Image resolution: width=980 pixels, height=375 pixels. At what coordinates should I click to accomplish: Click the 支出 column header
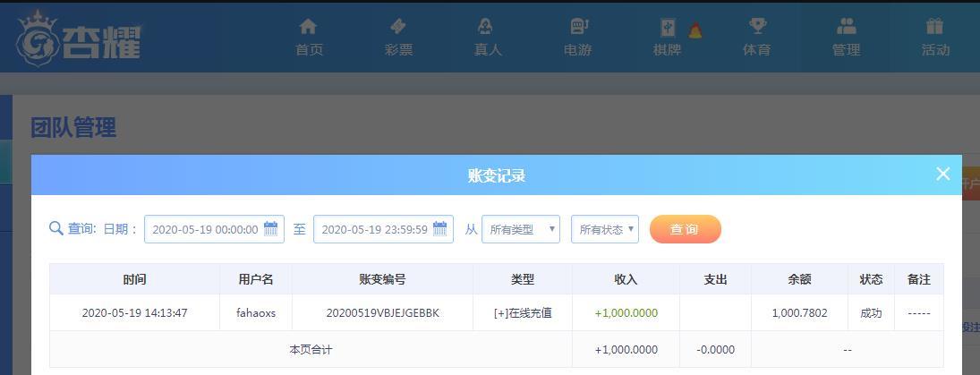(x=716, y=279)
